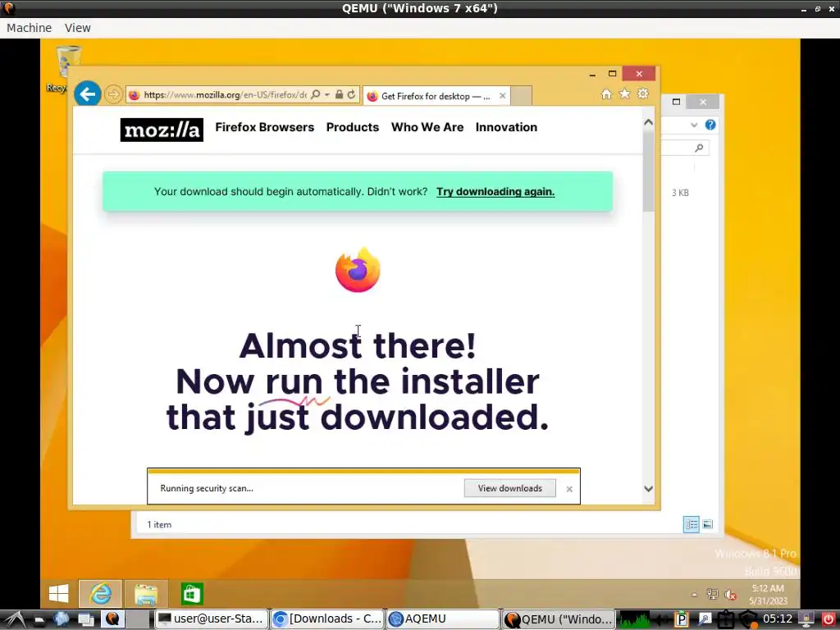Image resolution: width=840 pixels, height=630 pixels.
Task: Click the Windows clock showing 5:12 AM
Action: click(768, 595)
